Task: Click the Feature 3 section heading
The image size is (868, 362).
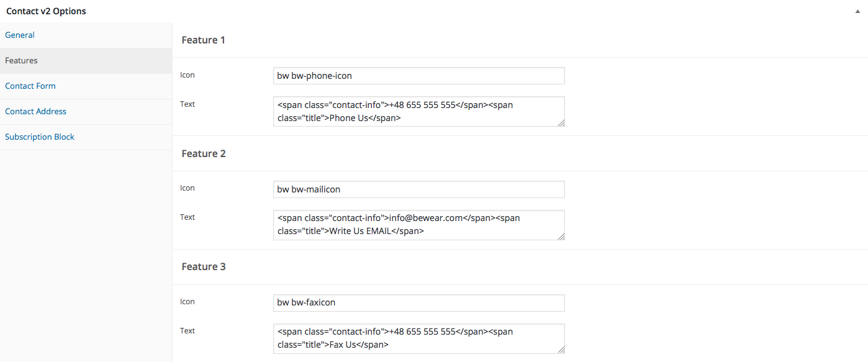Action: point(204,266)
